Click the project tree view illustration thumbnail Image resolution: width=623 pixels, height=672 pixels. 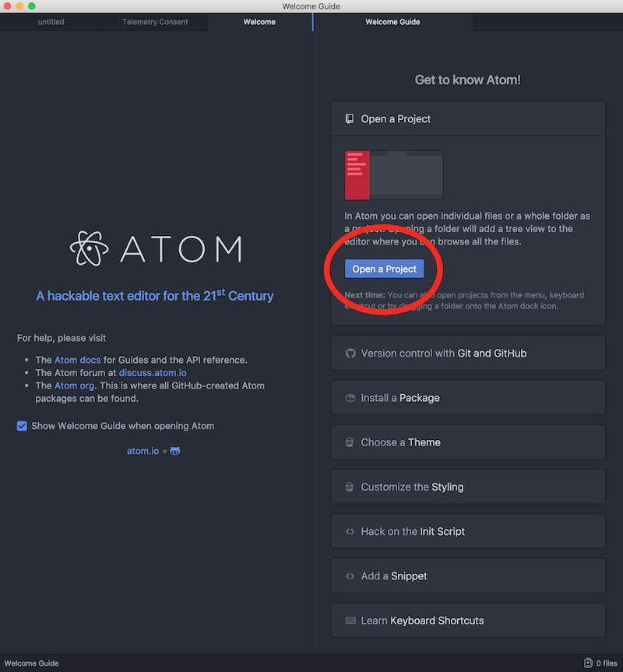coord(394,175)
